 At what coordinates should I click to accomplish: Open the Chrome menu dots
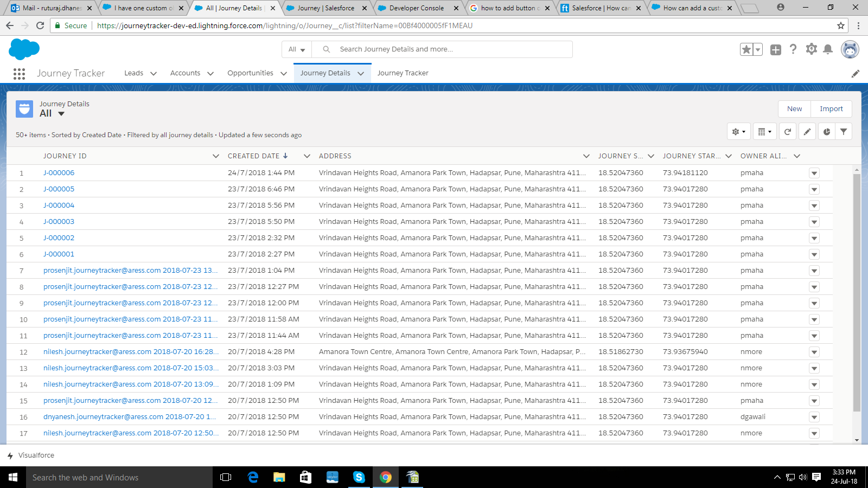[x=858, y=25]
